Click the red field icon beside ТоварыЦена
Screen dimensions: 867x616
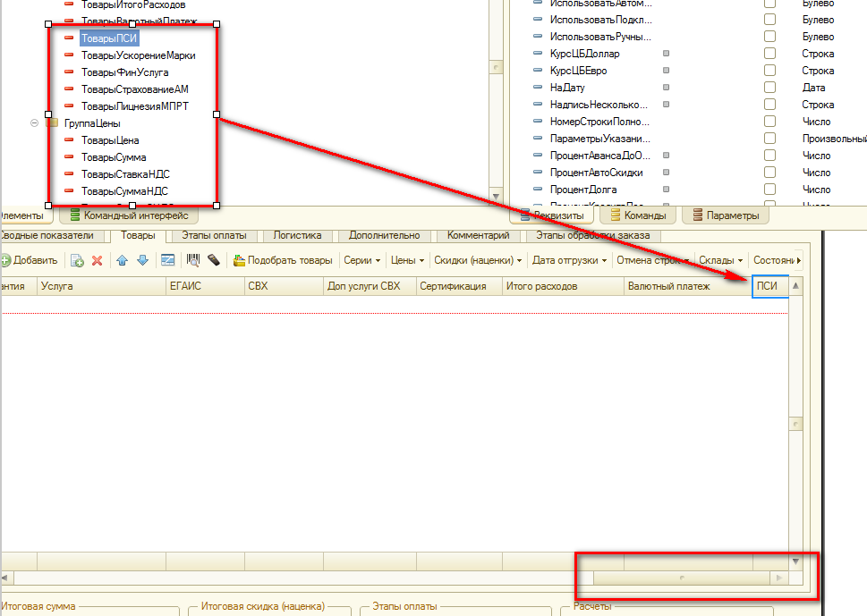click(x=69, y=139)
